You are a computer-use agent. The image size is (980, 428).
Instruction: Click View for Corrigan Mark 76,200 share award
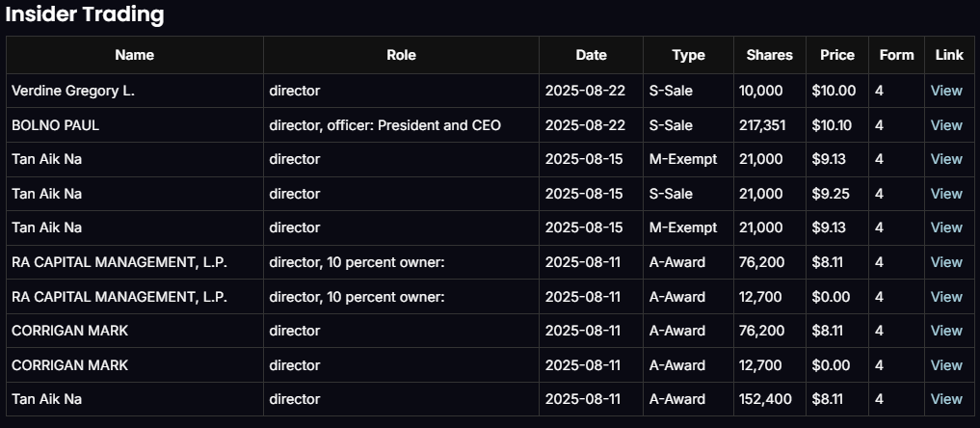[946, 331]
